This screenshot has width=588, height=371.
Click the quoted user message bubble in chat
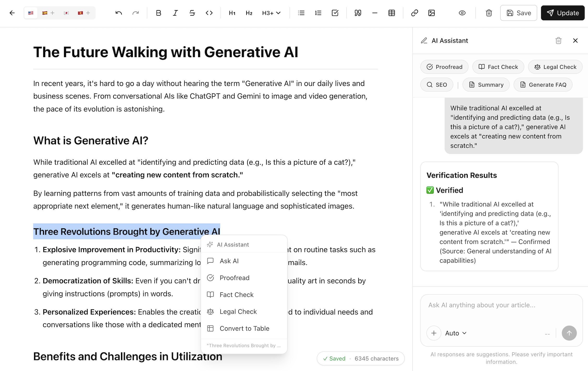[x=514, y=126]
